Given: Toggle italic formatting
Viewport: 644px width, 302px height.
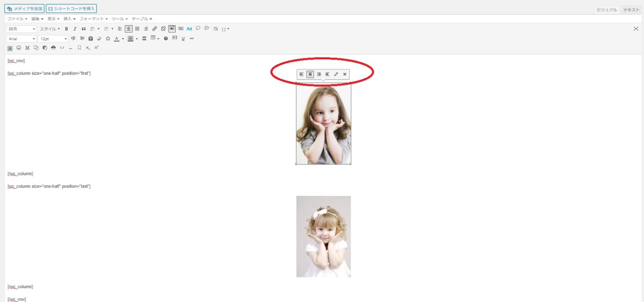Looking at the screenshot, I should click(x=75, y=29).
